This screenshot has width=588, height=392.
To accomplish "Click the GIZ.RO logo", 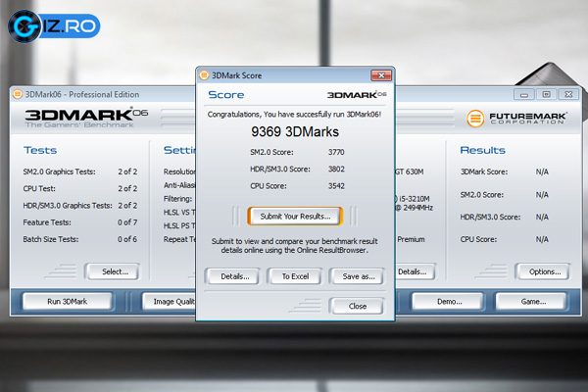I will point(54,25).
